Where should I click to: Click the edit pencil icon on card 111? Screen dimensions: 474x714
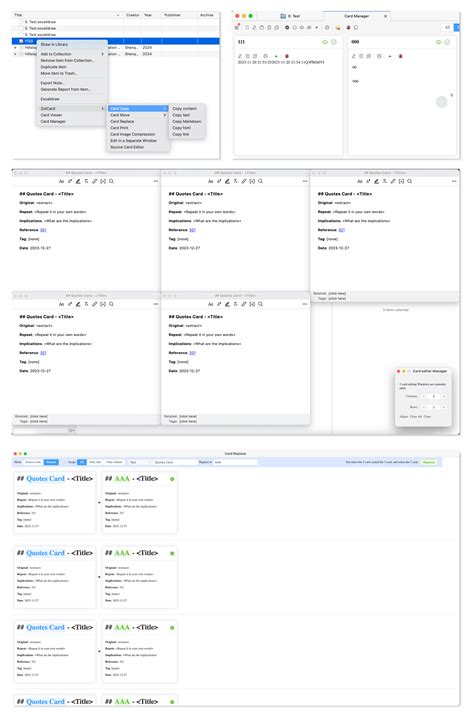point(240,56)
